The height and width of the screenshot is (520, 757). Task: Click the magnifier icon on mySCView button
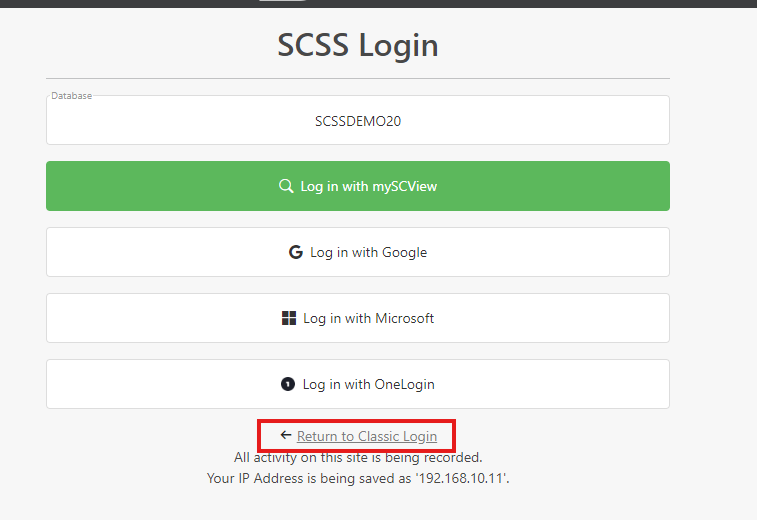286,186
